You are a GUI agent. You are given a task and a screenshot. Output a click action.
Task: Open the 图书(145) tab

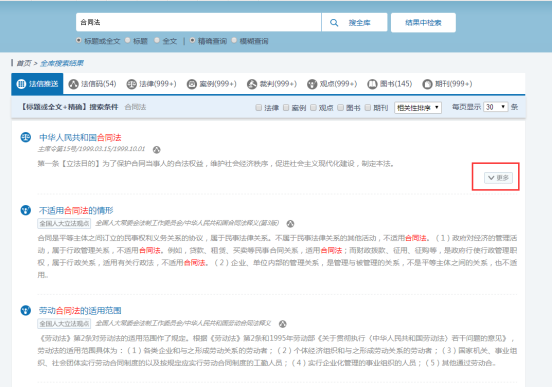click(x=390, y=84)
